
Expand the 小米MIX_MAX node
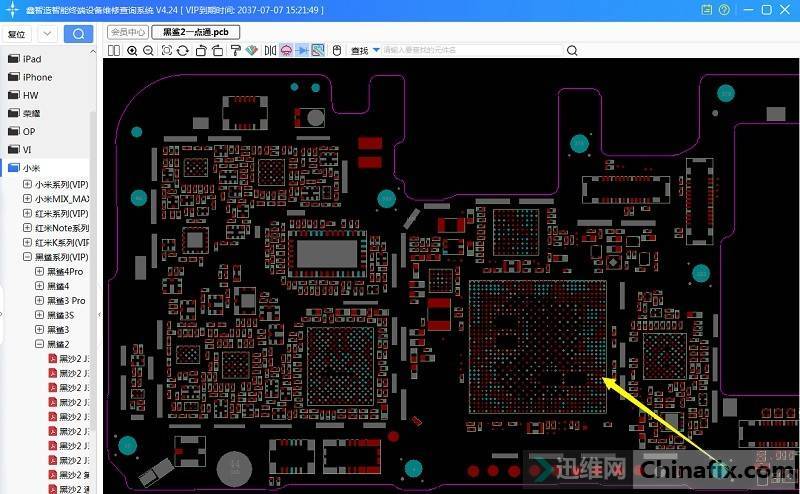[28, 199]
